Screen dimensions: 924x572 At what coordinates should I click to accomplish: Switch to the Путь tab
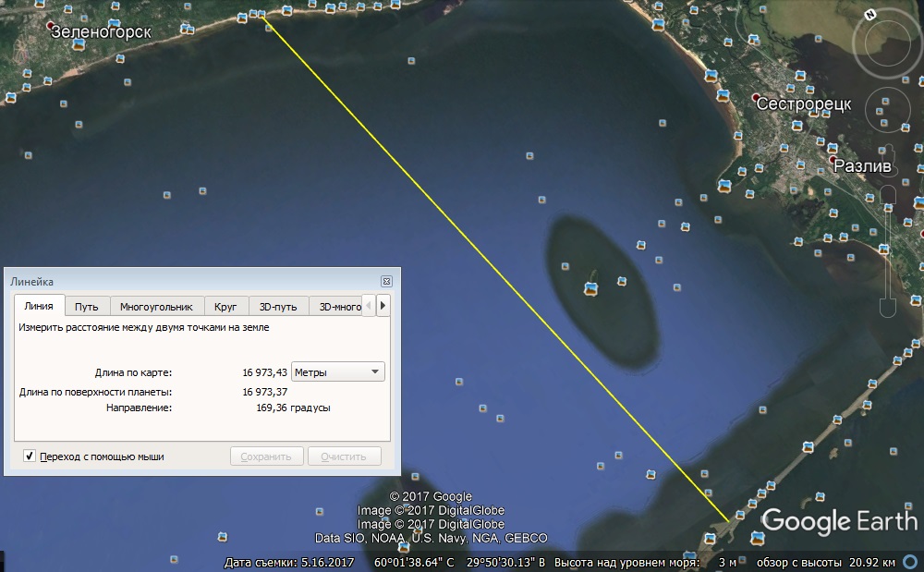click(x=87, y=307)
